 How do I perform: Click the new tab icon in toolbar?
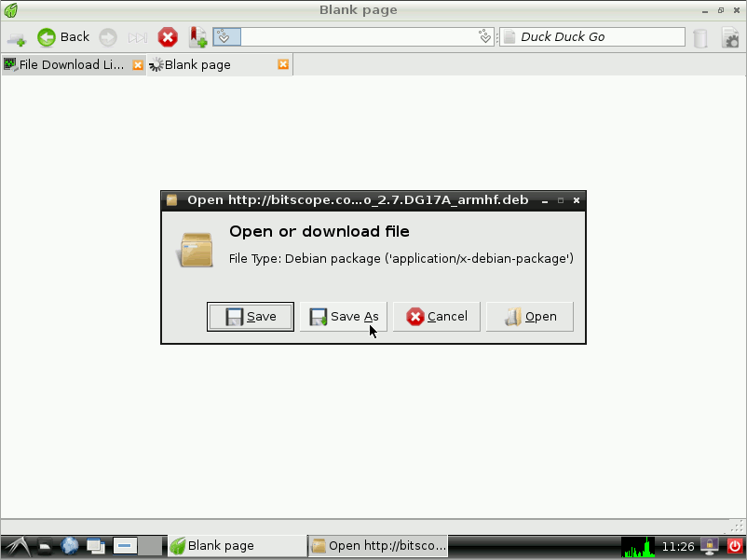[x=16, y=38]
